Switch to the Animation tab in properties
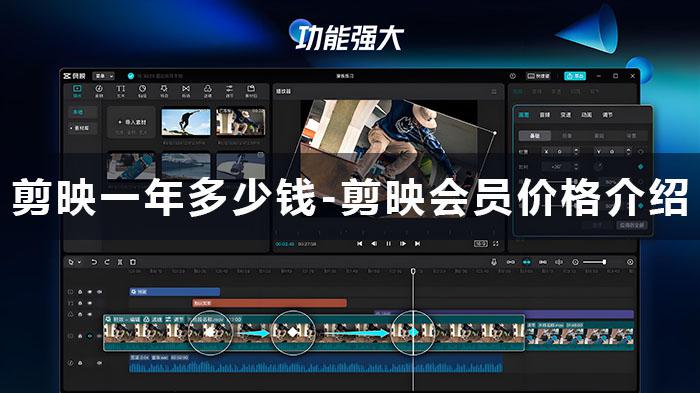700x393 pixels. pos(587,115)
